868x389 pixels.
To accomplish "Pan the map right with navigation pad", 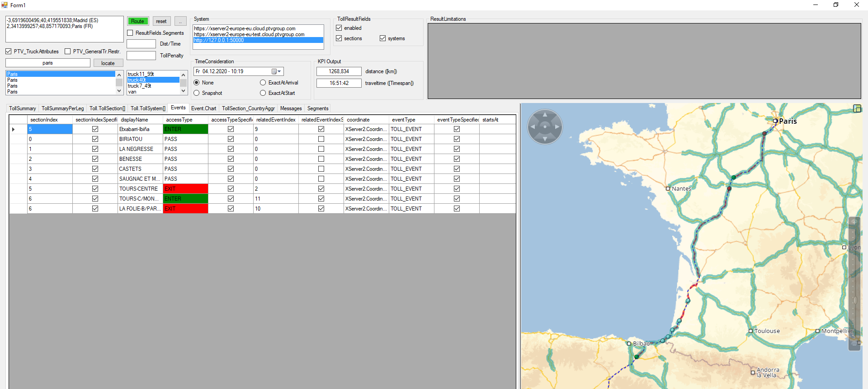I will (x=557, y=127).
